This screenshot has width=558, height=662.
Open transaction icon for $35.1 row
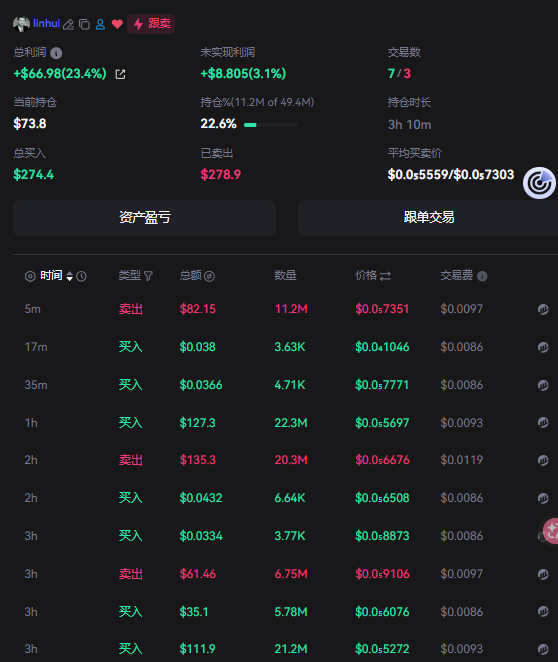543,612
